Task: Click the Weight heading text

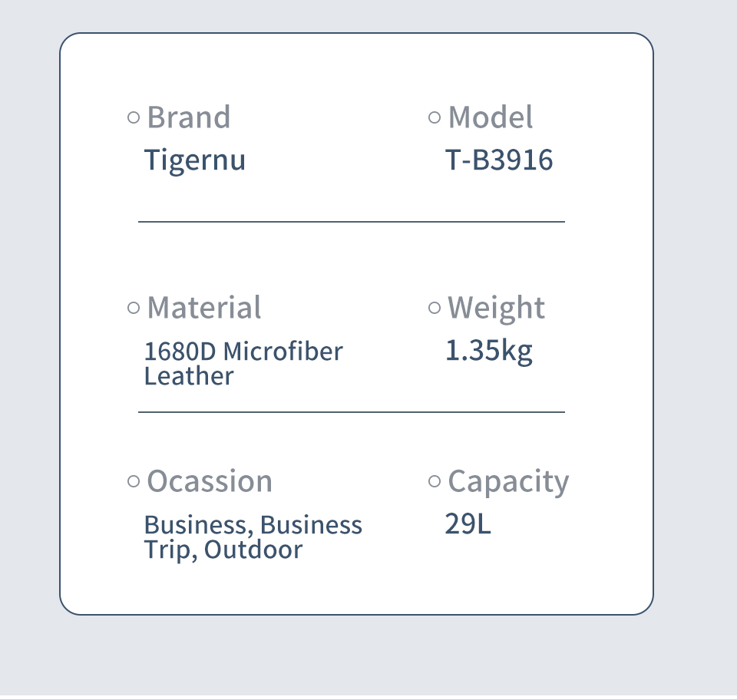Action: coord(497,309)
